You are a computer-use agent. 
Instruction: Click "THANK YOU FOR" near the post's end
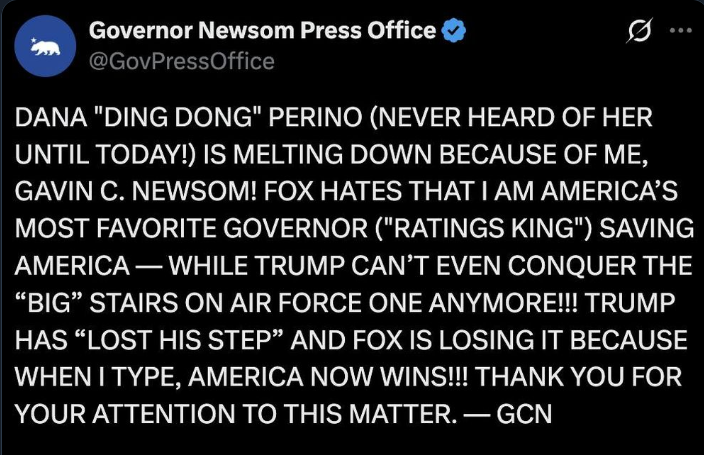pyautogui.click(x=578, y=377)
